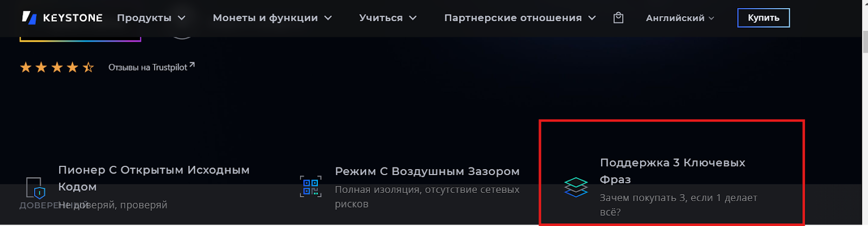Open the Английский language selector
Image resolution: width=868 pixels, height=226 pixels.
[680, 18]
